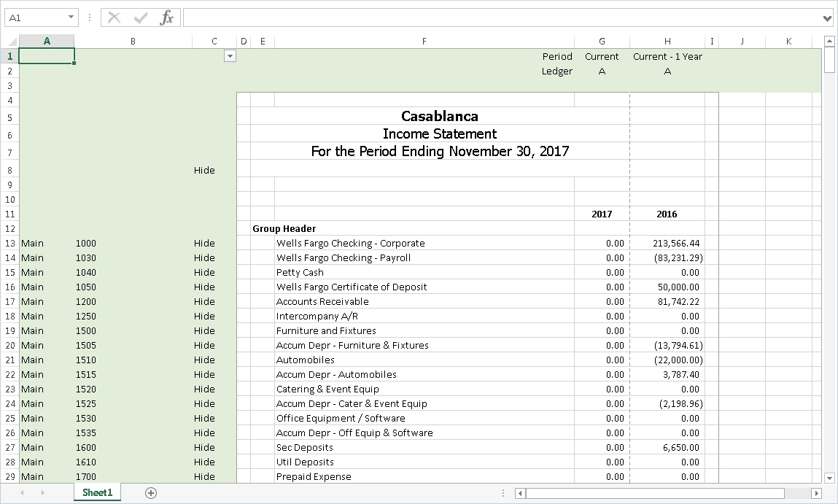Add a new worksheet with the plus icon
This screenshot has width=838, height=504.
[150, 492]
